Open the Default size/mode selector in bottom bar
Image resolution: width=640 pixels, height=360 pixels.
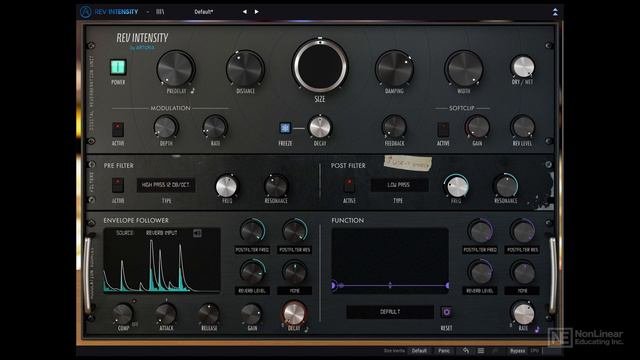(x=419, y=351)
